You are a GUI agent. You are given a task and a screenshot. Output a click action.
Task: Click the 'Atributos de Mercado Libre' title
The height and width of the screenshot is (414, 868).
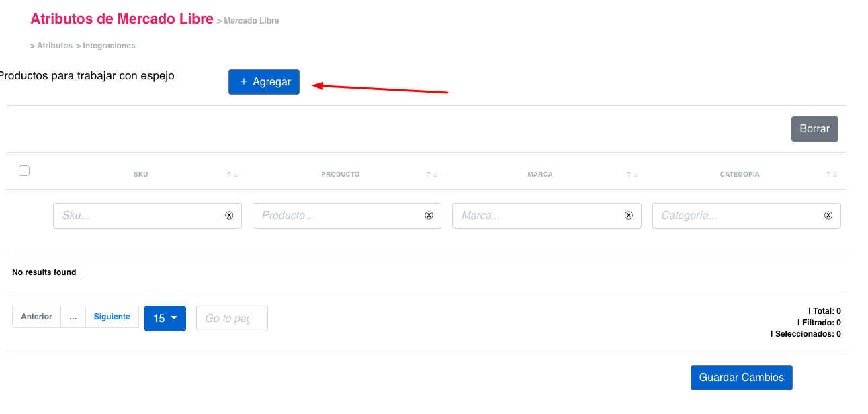tap(122, 19)
